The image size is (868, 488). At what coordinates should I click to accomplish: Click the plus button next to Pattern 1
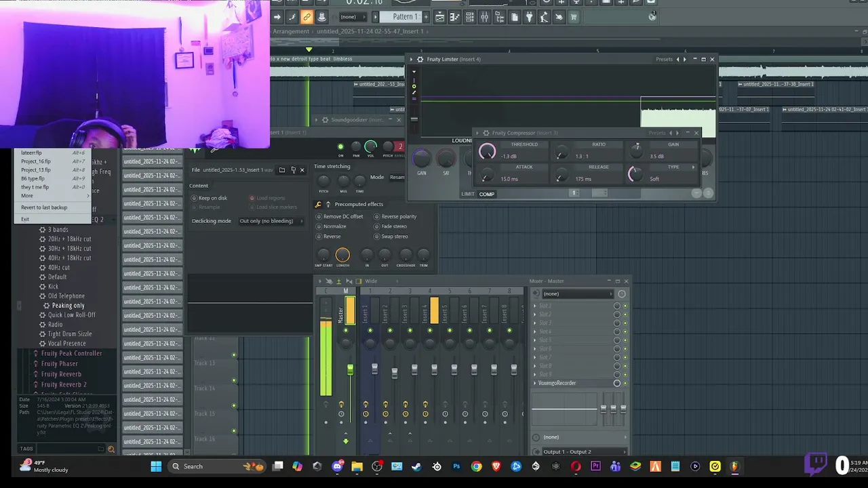coord(426,17)
